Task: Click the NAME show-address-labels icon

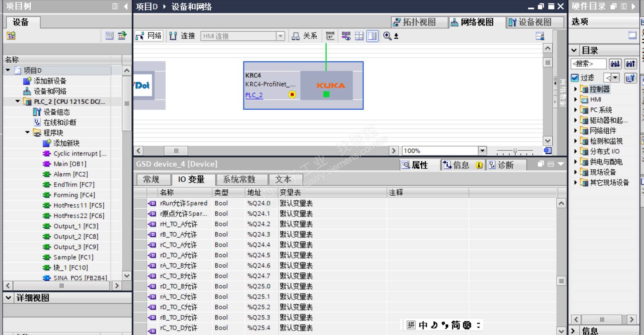Action: [x=330, y=36]
